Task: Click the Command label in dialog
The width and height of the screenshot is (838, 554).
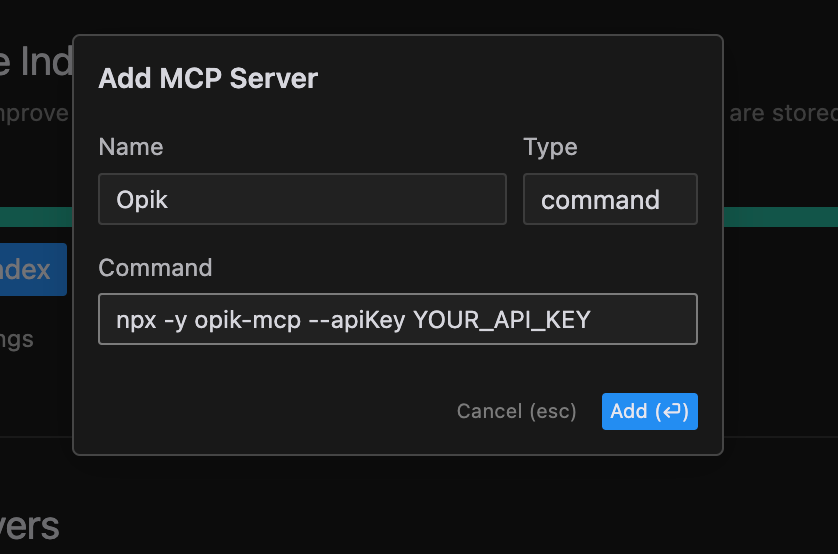Action: (x=155, y=268)
